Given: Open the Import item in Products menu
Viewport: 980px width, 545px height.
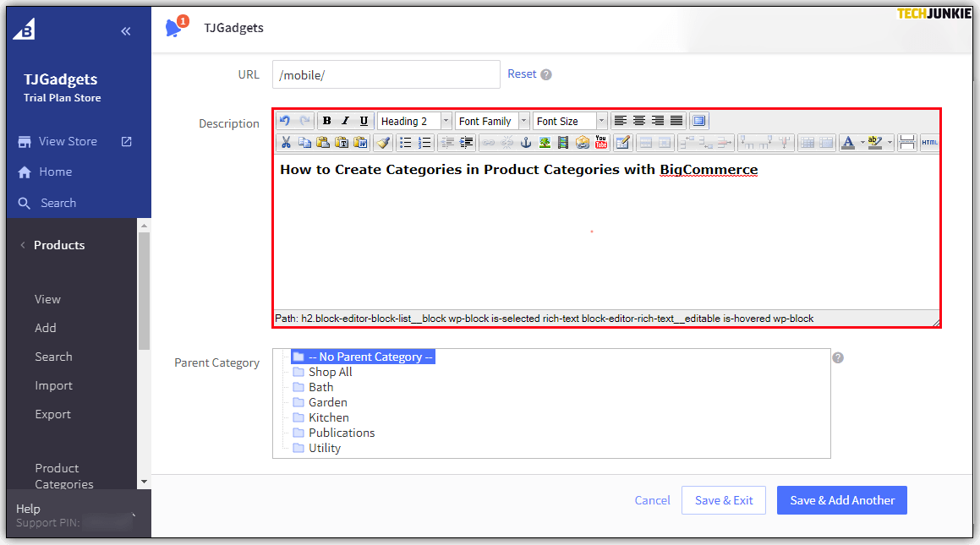Looking at the screenshot, I should click(x=54, y=385).
